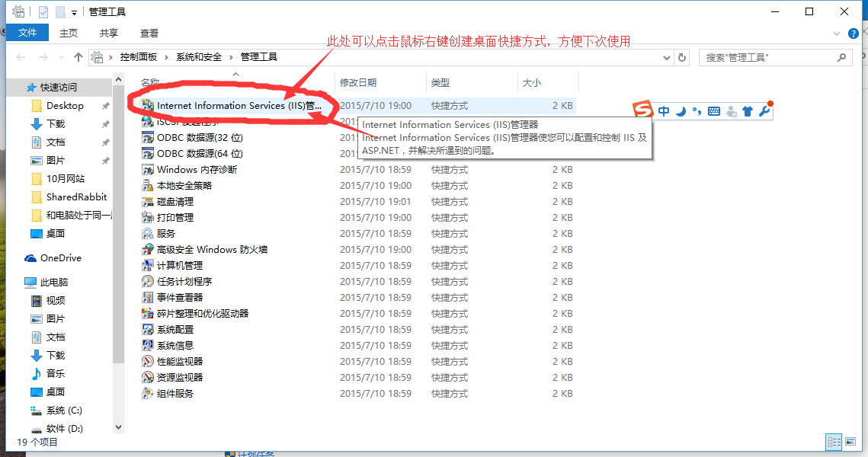Click the Sogou user account icon

coord(732,111)
